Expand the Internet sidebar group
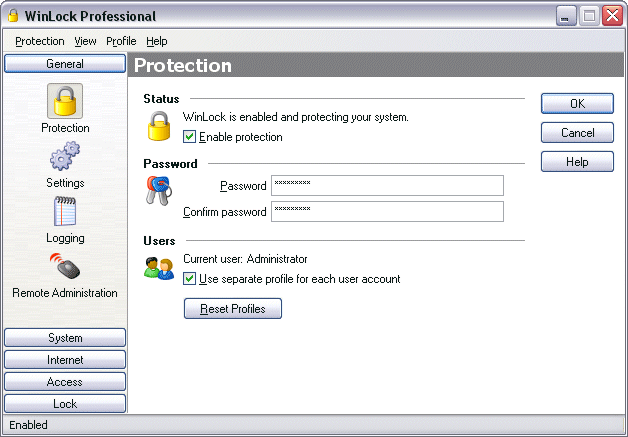The image size is (628, 437). pyautogui.click(x=65, y=360)
